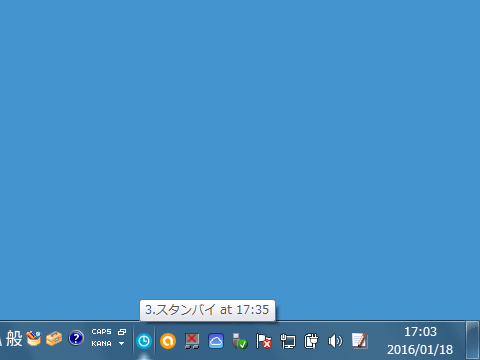The height and width of the screenshot is (360, 480).
Task: Click the language bar restore icon
Action: point(122,332)
